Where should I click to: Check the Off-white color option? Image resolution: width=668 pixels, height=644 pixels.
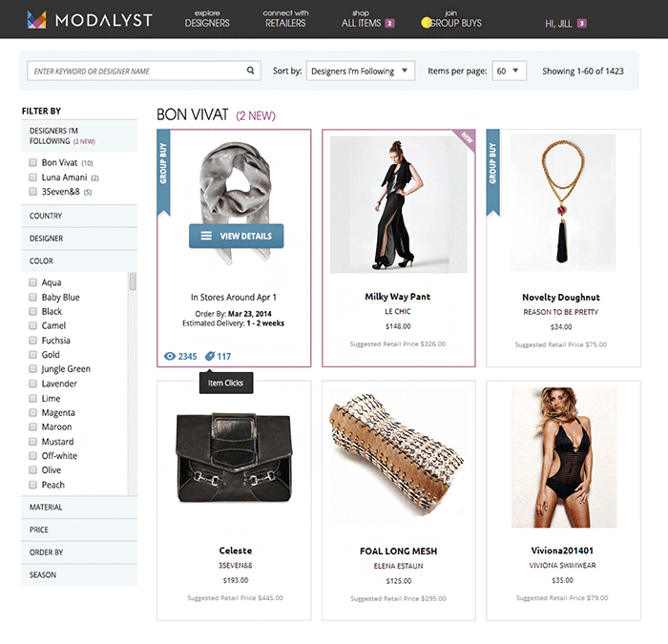click(x=32, y=456)
